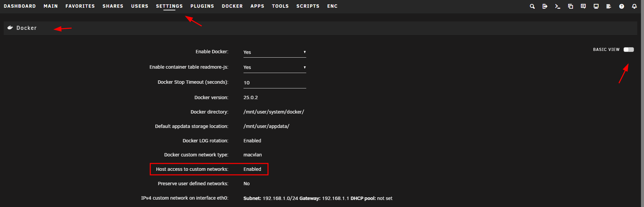Image resolution: width=644 pixels, height=207 pixels.
Task: Click Enabled value for Host access to custom networks
Action: pyautogui.click(x=252, y=169)
